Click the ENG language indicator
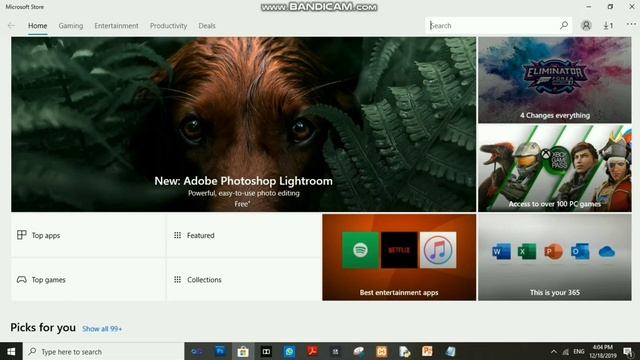640x360 pixels. [x=579, y=351]
